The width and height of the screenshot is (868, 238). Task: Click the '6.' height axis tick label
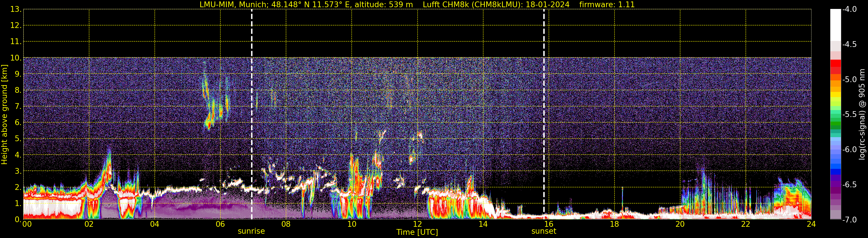[x=18, y=122]
